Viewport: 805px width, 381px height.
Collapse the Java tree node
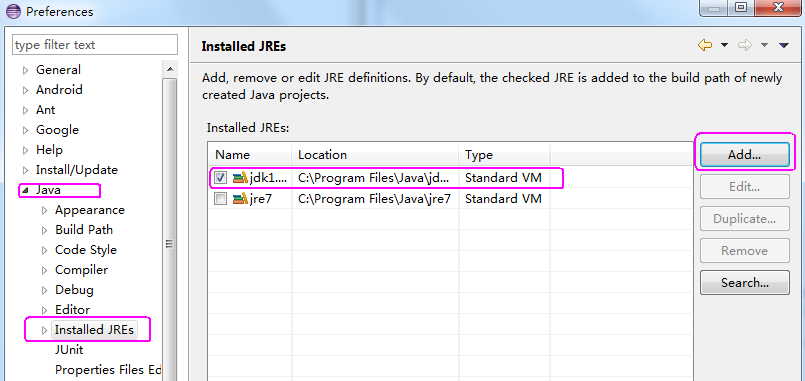(x=26, y=190)
